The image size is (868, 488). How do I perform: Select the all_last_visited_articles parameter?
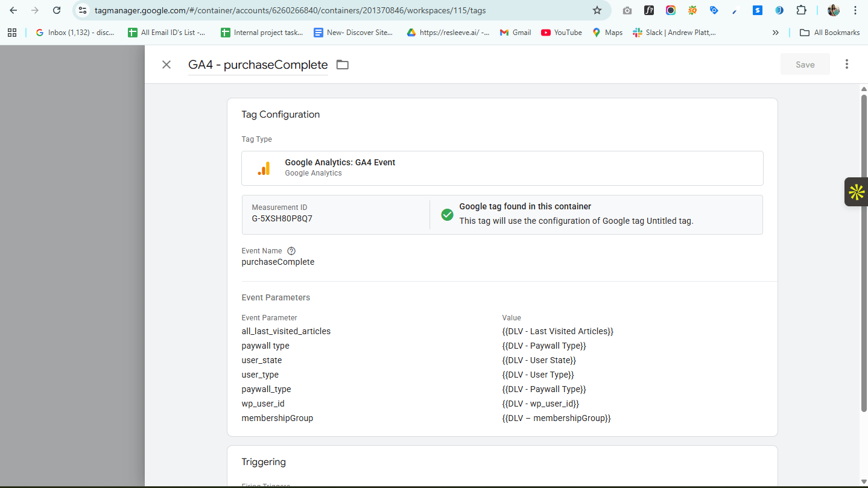(286, 331)
